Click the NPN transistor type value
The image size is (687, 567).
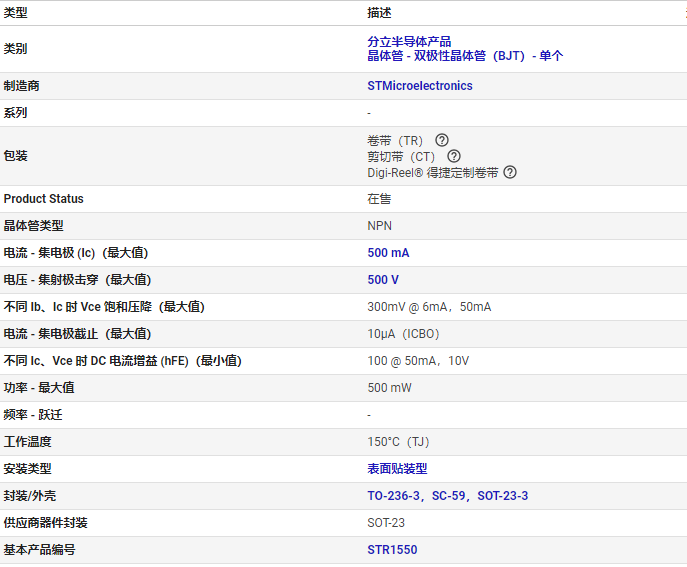click(x=379, y=226)
